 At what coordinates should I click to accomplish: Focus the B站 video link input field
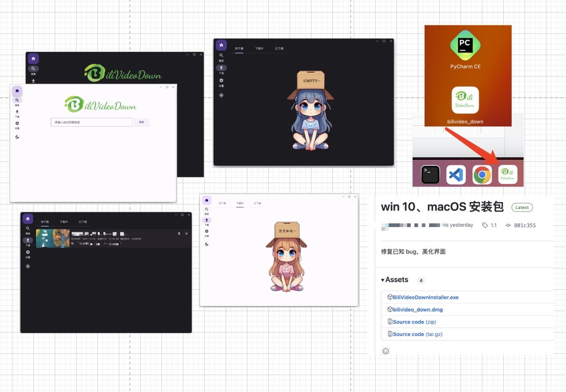point(92,122)
